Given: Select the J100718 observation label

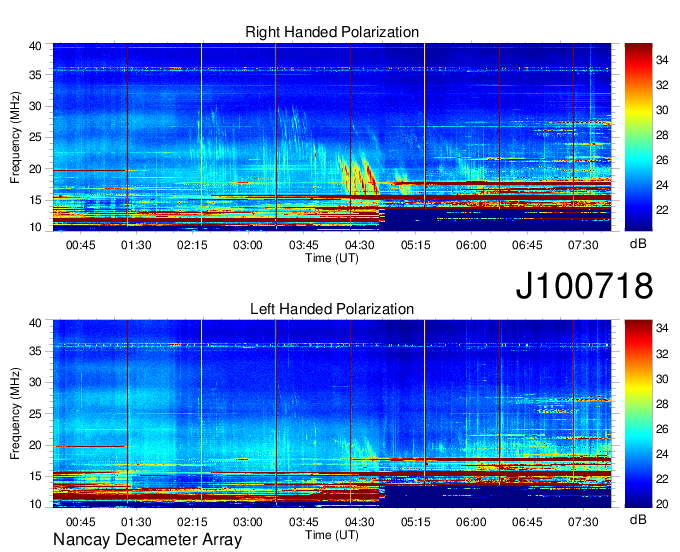Looking at the screenshot, I should [x=584, y=286].
